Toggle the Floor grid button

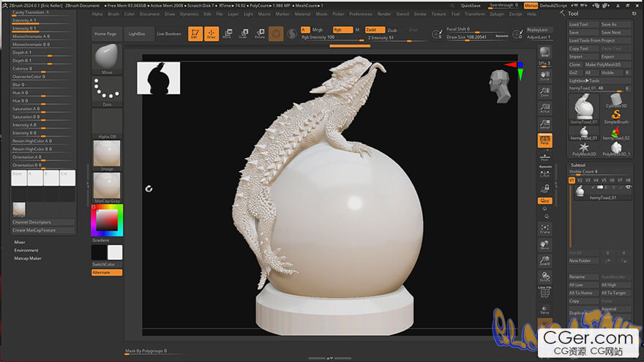(x=544, y=157)
